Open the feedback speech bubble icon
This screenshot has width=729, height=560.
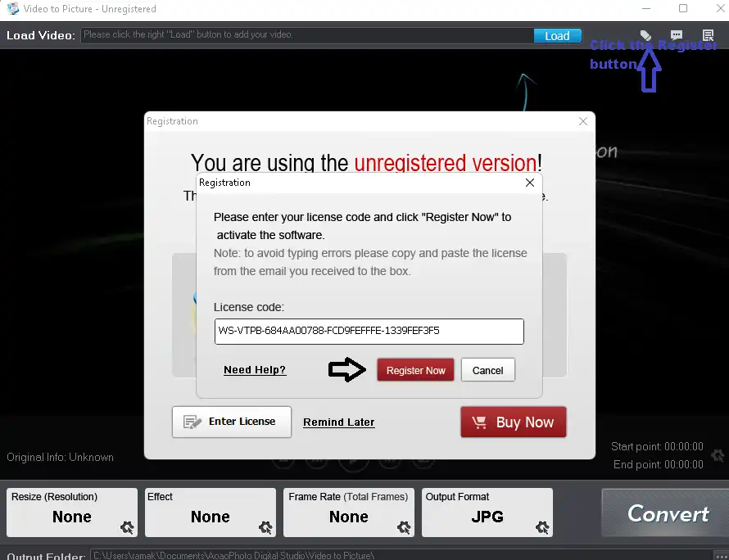click(x=676, y=35)
